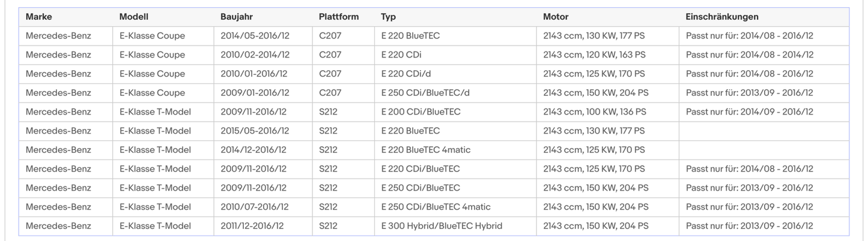Image resolution: width=868 pixels, height=241 pixels.
Task: Click the Modell column header
Action: click(x=134, y=17)
